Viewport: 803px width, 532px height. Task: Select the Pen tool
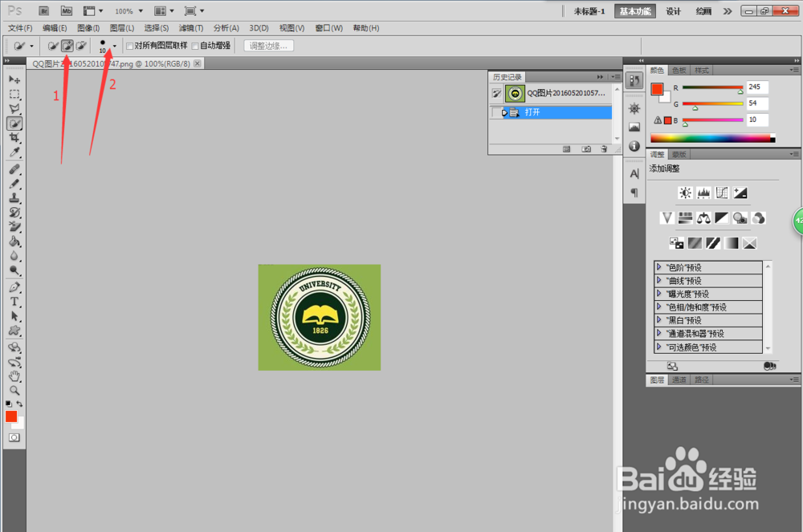point(14,287)
